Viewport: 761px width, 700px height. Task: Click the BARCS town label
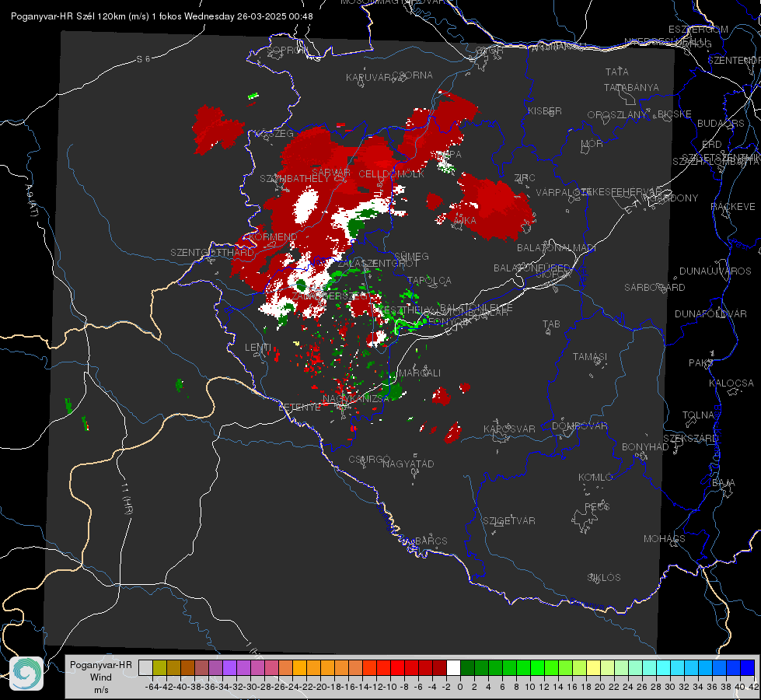click(x=431, y=541)
